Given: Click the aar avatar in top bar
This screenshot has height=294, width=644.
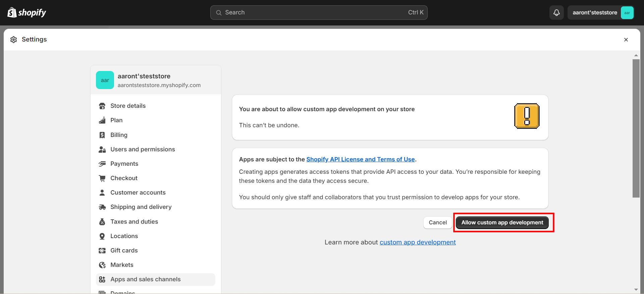Looking at the screenshot, I should (x=627, y=13).
